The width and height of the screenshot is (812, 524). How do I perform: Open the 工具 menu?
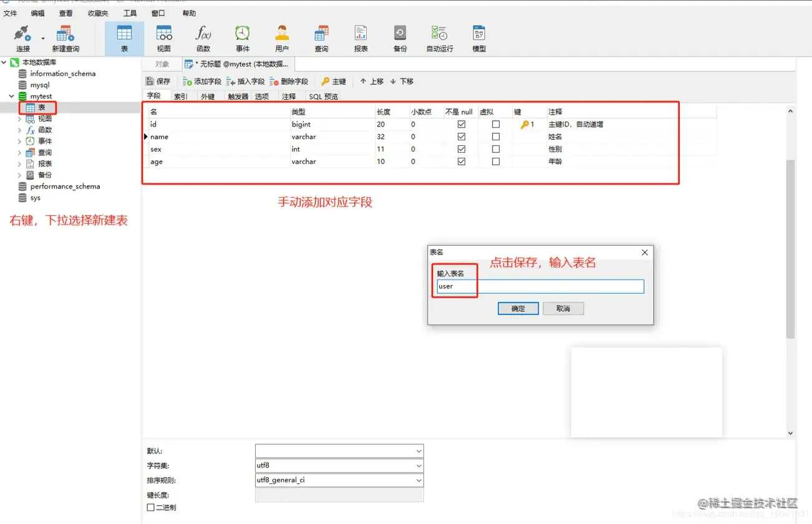(x=130, y=12)
